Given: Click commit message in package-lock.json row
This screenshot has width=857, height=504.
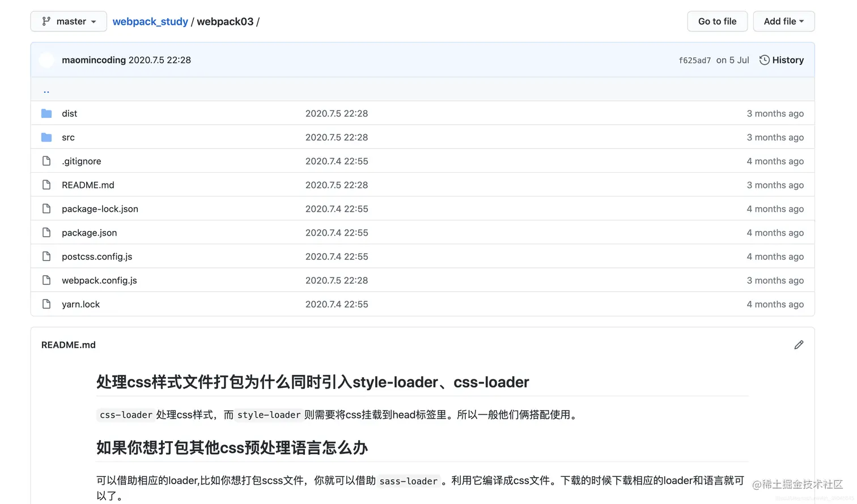Looking at the screenshot, I should point(337,208).
